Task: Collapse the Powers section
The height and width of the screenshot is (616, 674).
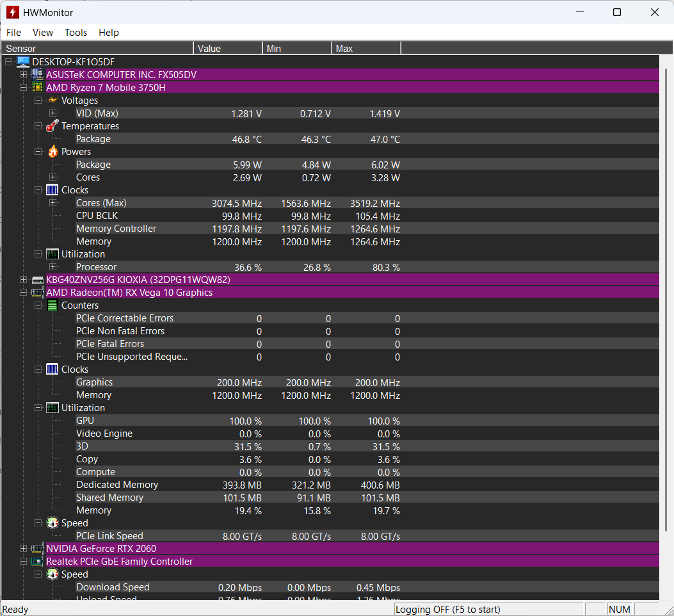Action: click(38, 151)
